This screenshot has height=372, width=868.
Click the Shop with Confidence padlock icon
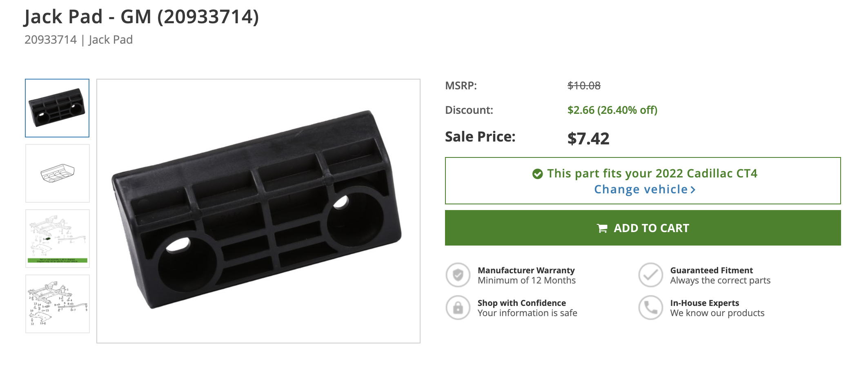pos(458,308)
